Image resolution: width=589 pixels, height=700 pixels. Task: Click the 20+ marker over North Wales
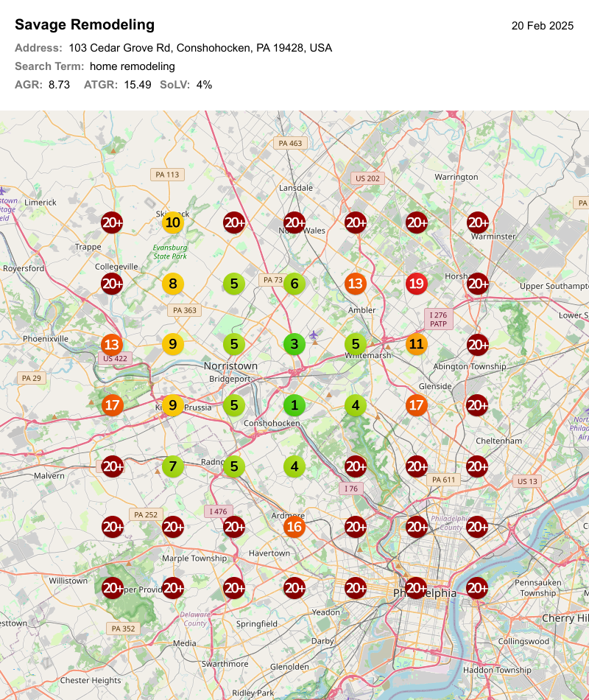294,223
